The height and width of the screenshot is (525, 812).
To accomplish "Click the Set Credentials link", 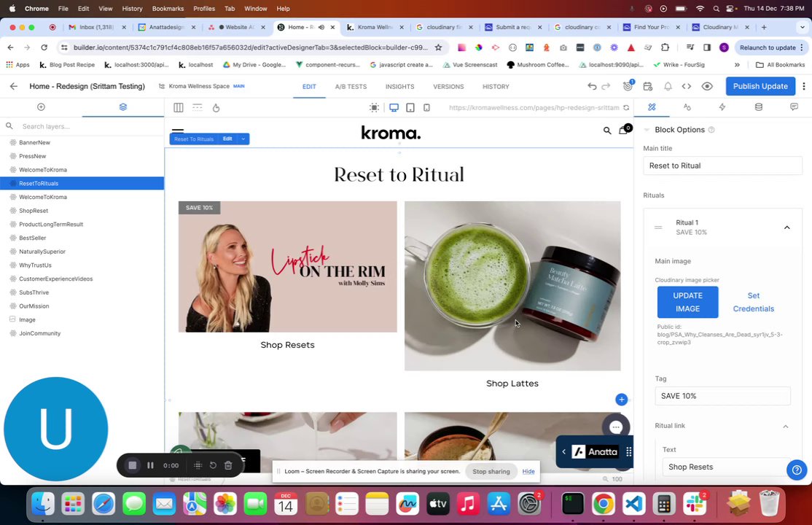I will 754,302.
